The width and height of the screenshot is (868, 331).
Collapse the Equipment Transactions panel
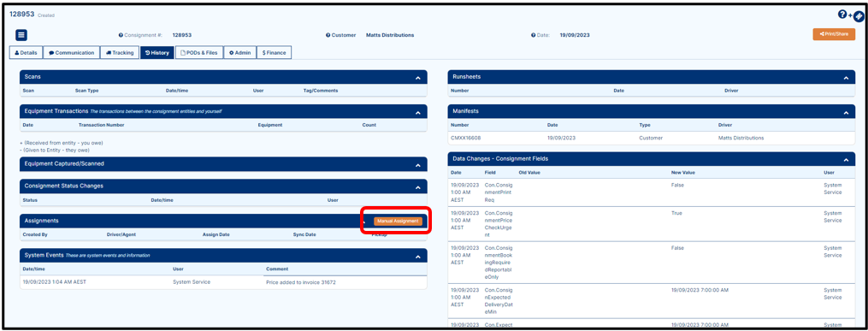tap(418, 112)
